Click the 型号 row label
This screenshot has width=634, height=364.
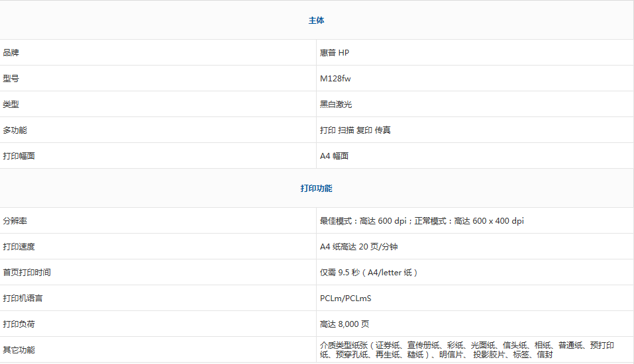click(11, 78)
